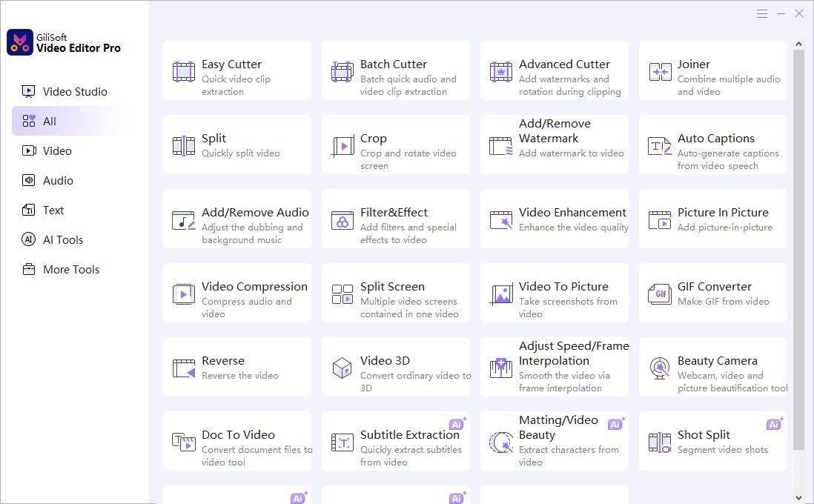Click the Adjust Speed/Frame Interpolation icon
This screenshot has height=504, width=814.
pos(501,368)
